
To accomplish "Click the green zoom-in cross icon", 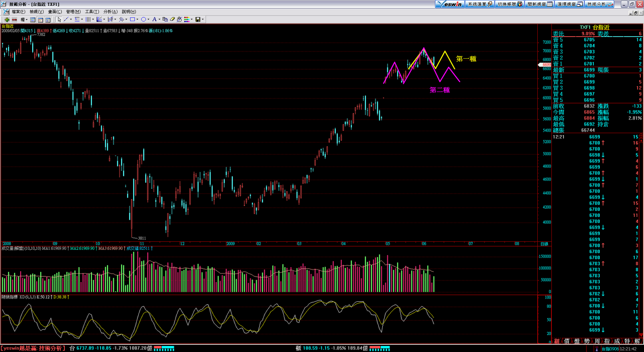I will click(x=7, y=19).
